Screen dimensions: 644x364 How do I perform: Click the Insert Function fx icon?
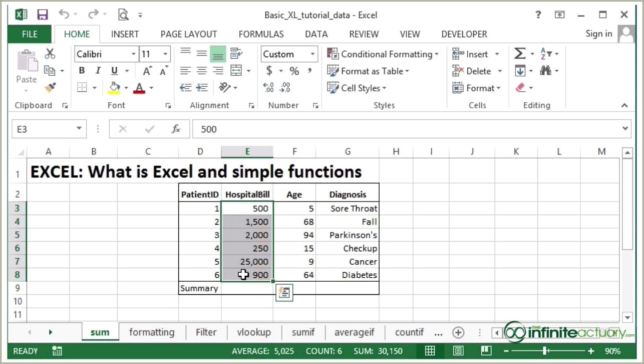click(176, 129)
